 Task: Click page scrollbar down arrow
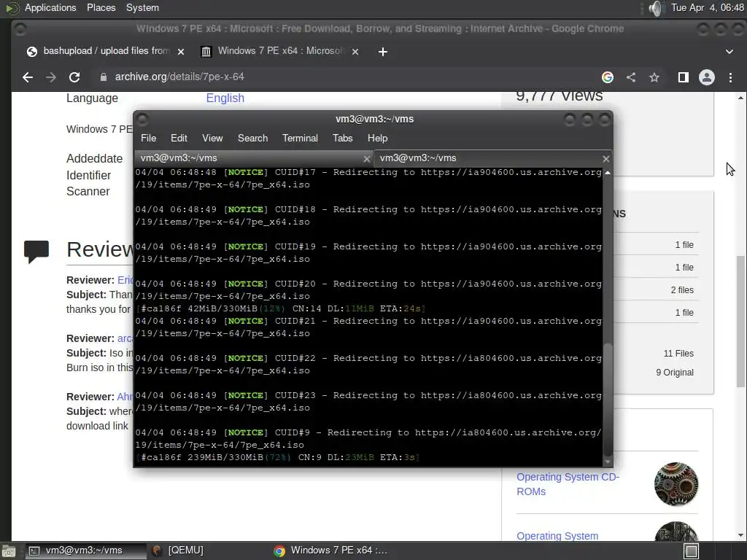740,535
